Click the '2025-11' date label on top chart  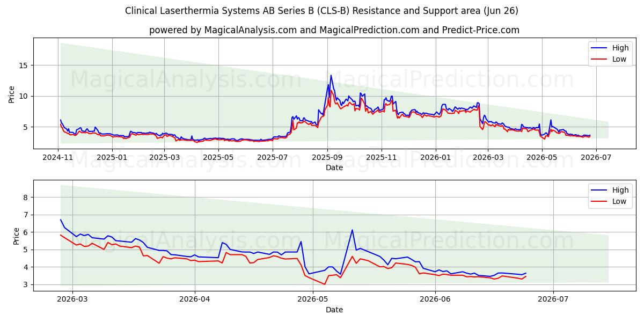pos(382,157)
